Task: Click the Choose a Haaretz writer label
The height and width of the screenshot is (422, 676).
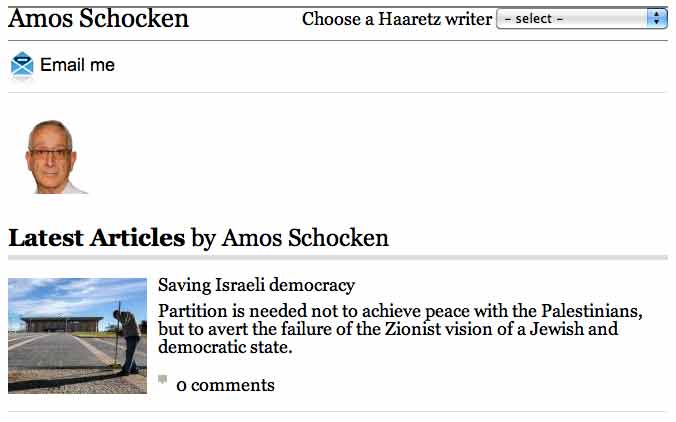Action: click(x=396, y=19)
